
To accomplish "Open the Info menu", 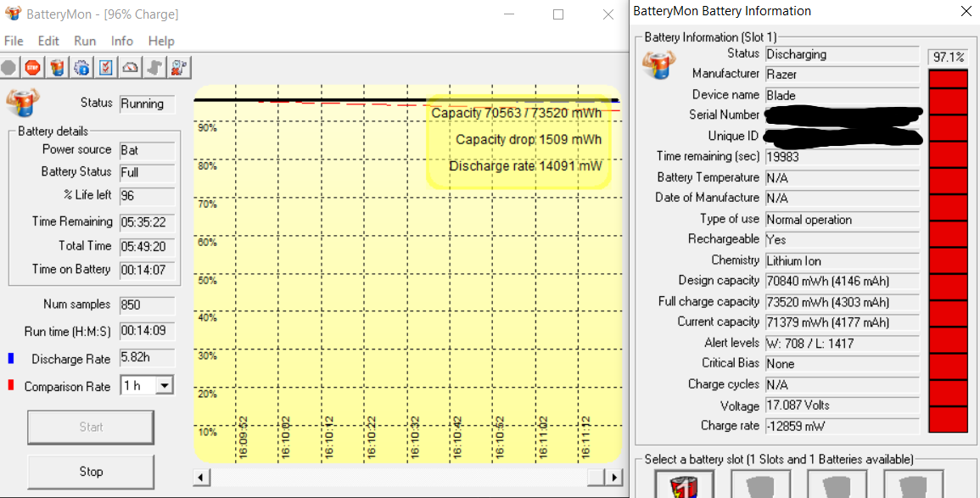I will [121, 40].
